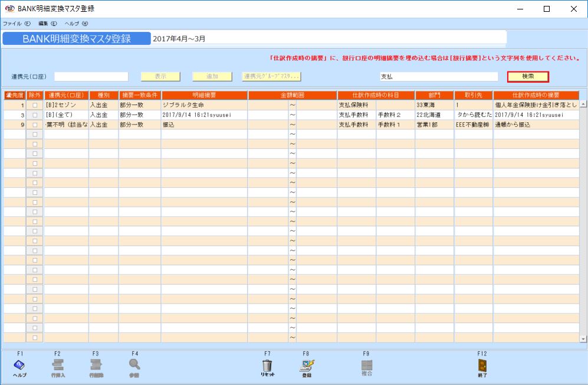Click the table's scroll down arrow
This screenshot has height=385, width=588.
pyautogui.click(x=583, y=339)
